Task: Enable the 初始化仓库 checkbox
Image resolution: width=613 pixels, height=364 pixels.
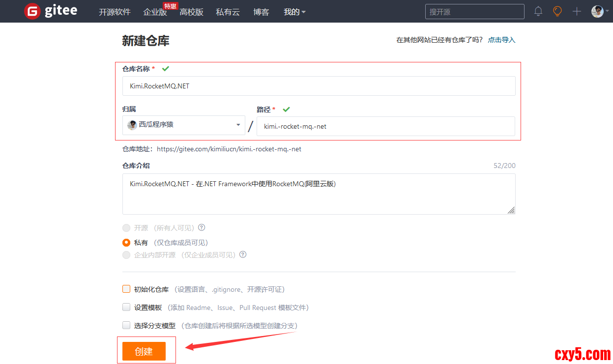Action: (126, 289)
